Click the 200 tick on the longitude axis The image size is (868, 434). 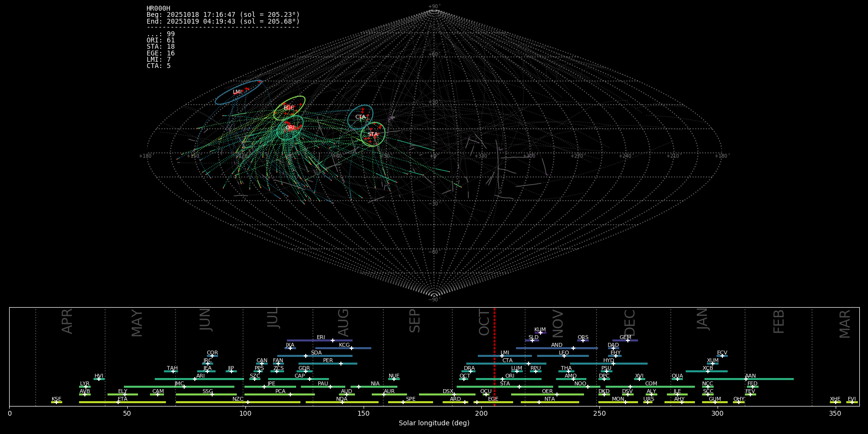point(481,413)
